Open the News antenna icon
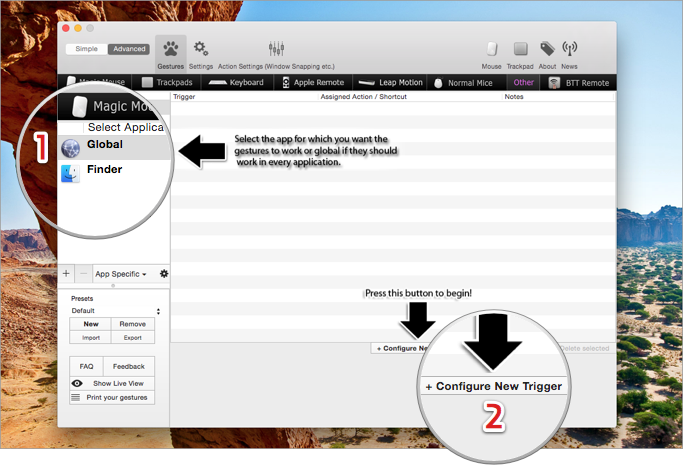This screenshot has height=465, width=683. tap(569, 49)
